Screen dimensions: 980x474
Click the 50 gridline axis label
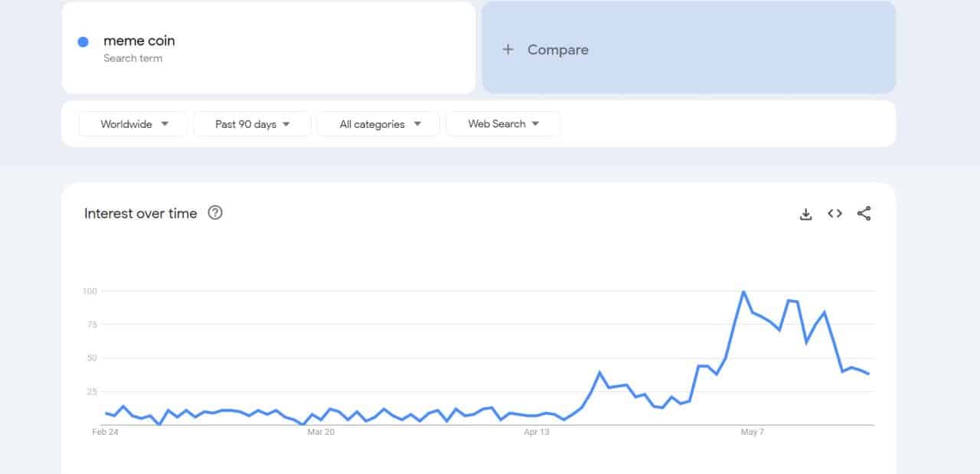91,358
